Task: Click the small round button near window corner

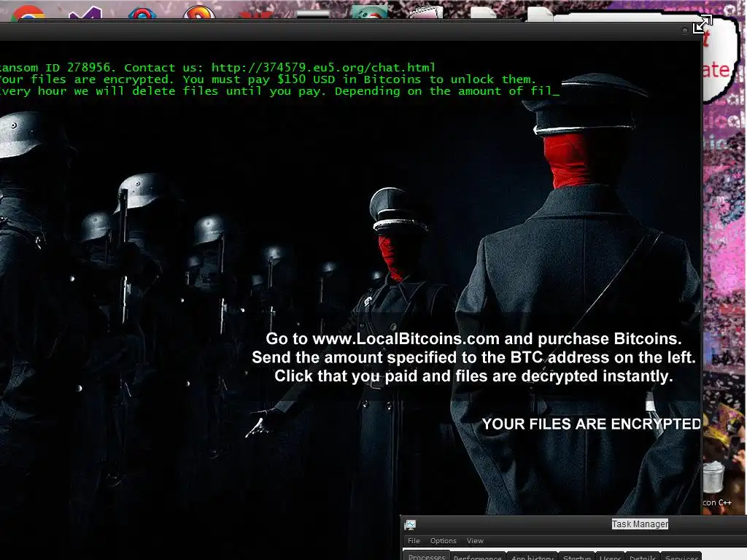Action: pyautogui.click(x=684, y=31)
